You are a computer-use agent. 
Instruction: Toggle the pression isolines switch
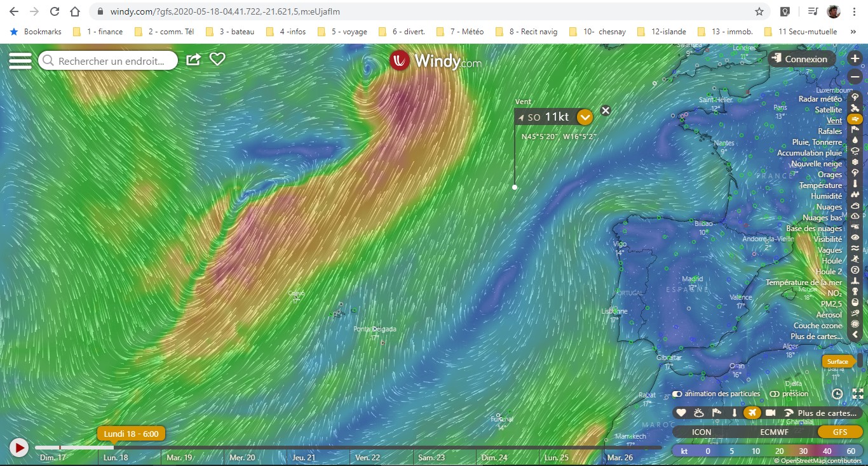774,394
